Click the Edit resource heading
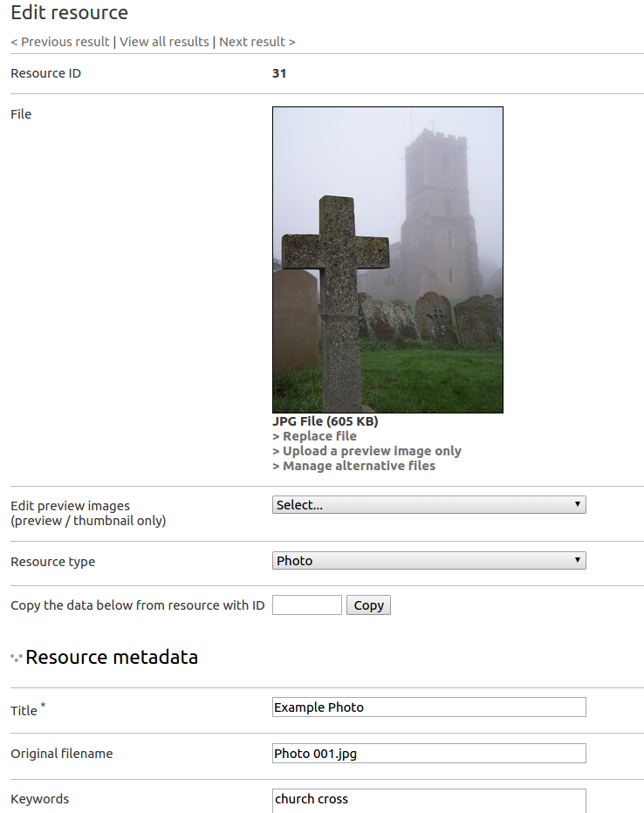 coord(69,12)
